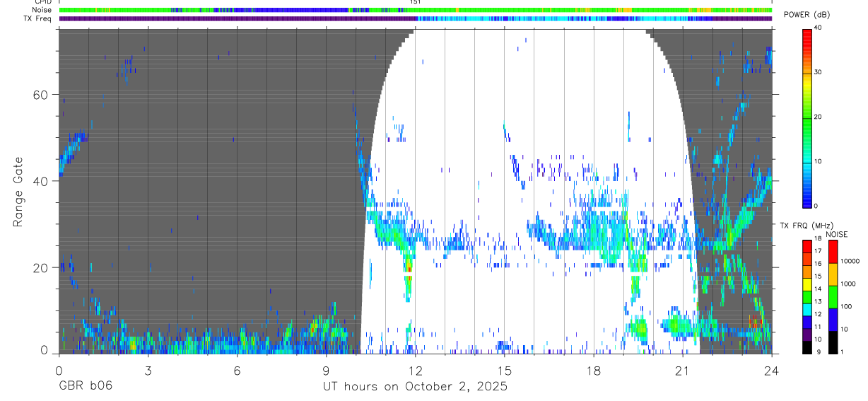Click the NOISE legend title
Image resolution: width=868 pixels, height=401 pixels.
click(836, 234)
